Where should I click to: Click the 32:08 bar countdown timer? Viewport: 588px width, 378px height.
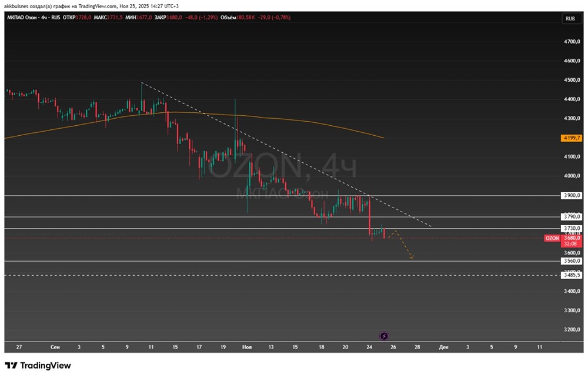(x=571, y=244)
